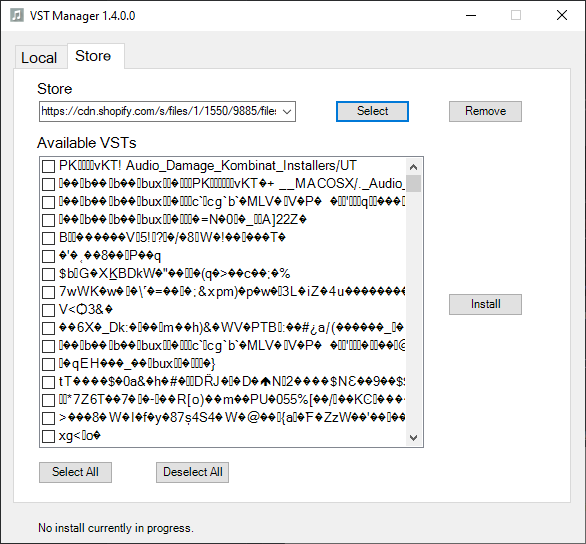Tick the checkbox for row starting $b G◆XKBDkW
The height and width of the screenshot is (544, 586).
tap(48, 274)
